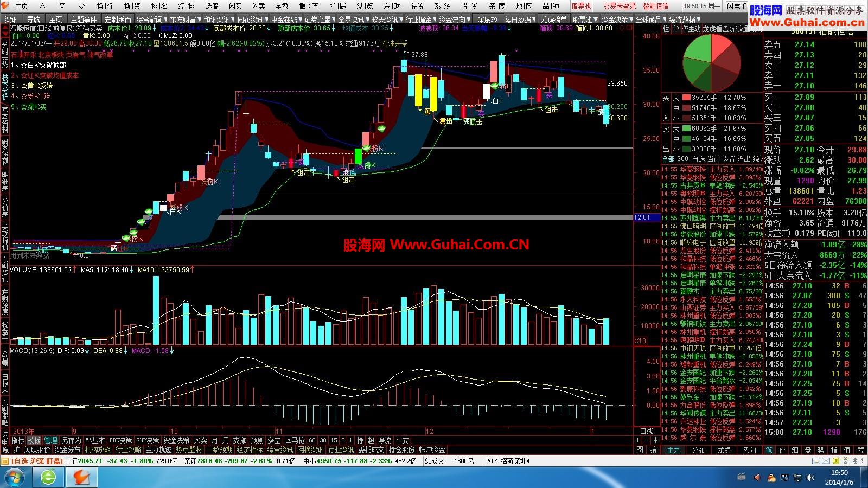868x488 pixels.
Task: Click the 闪电手 button
Action: [x=737, y=6]
